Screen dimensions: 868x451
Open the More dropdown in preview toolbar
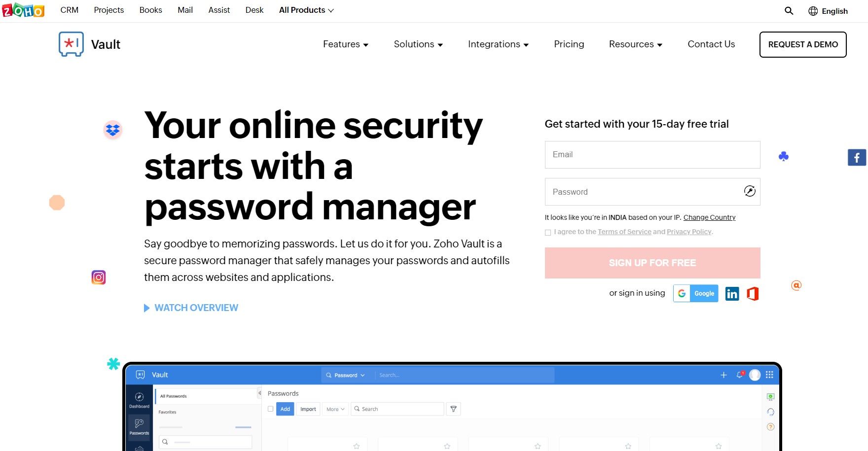click(x=335, y=409)
